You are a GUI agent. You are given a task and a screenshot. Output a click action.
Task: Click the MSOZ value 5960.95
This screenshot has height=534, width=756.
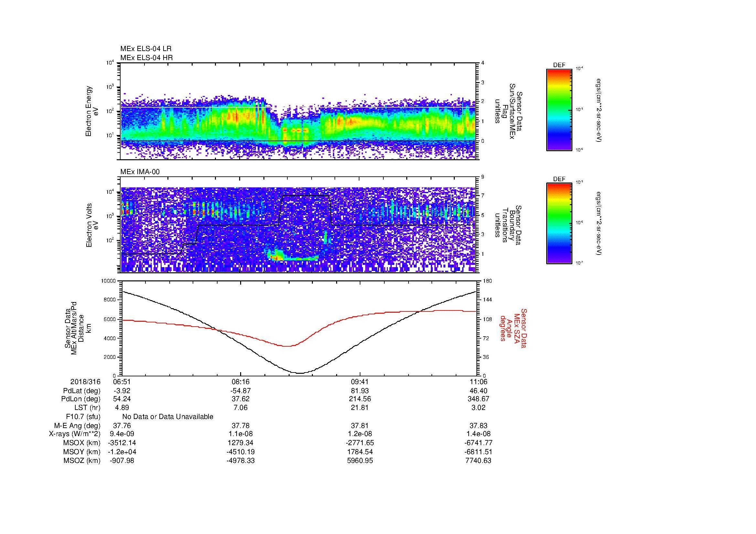coord(360,461)
